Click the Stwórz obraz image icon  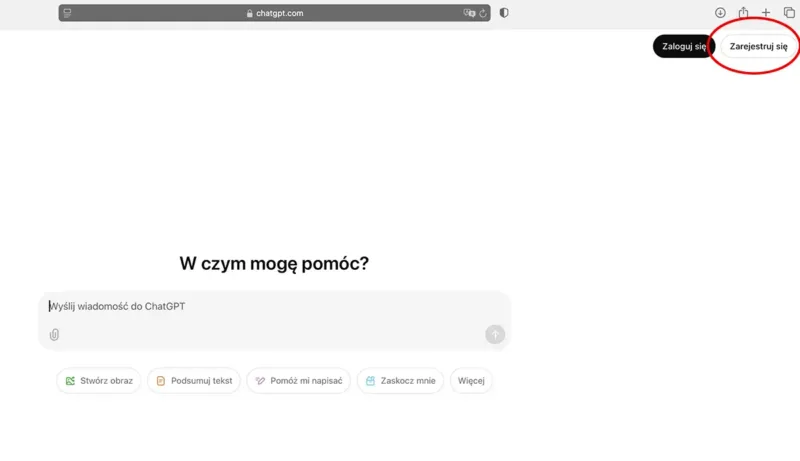[x=70, y=381]
